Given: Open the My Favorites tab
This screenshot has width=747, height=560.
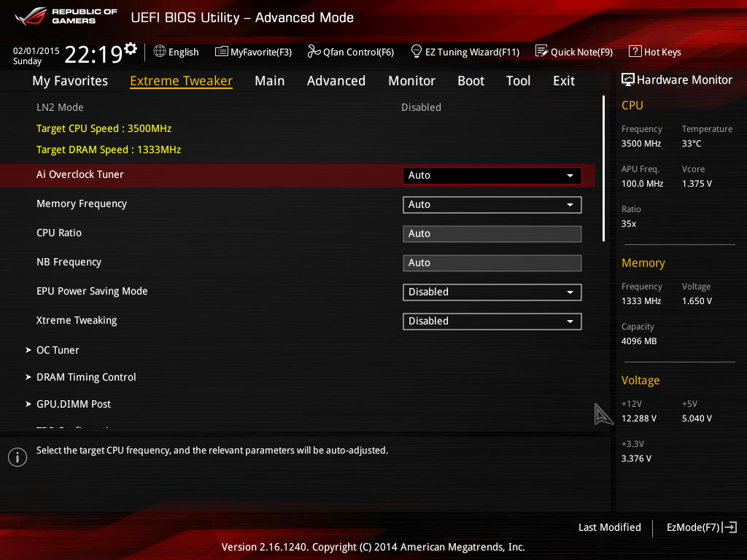Looking at the screenshot, I should [x=70, y=81].
